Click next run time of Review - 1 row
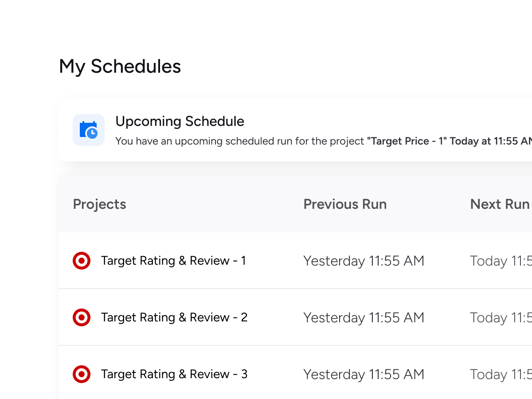The height and width of the screenshot is (399, 532). click(501, 261)
